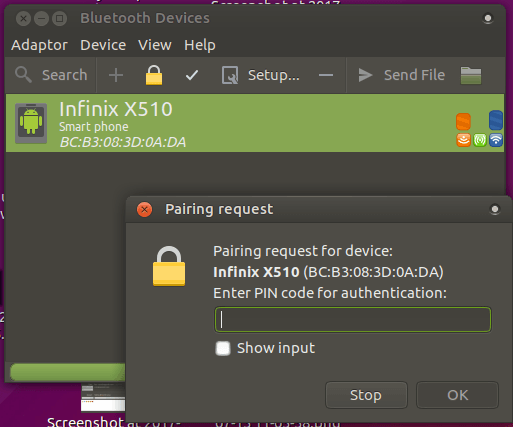Open the Device menu
513x427 pixels.
(103, 45)
